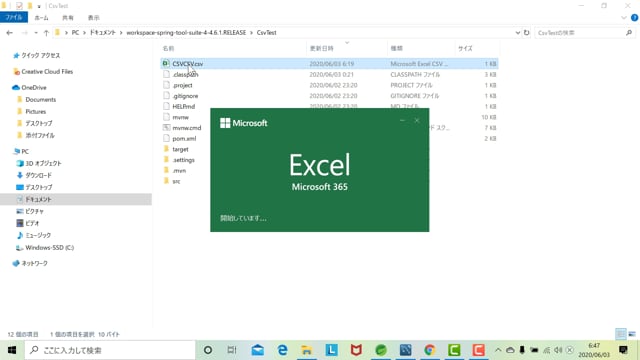The image size is (640, 360).
Task: Click workspace-spring-tool-suite breadcrumb segment
Action: click(186, 33)
